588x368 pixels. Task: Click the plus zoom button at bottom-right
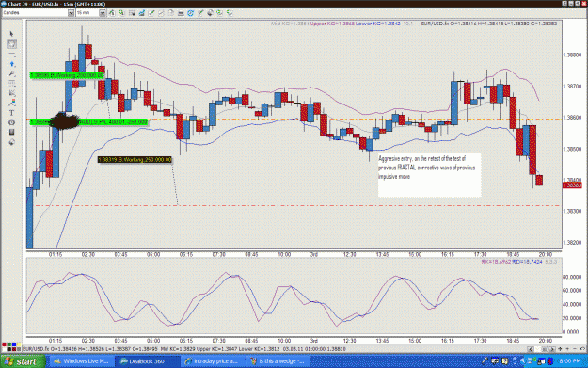click(x=567, y=349)
